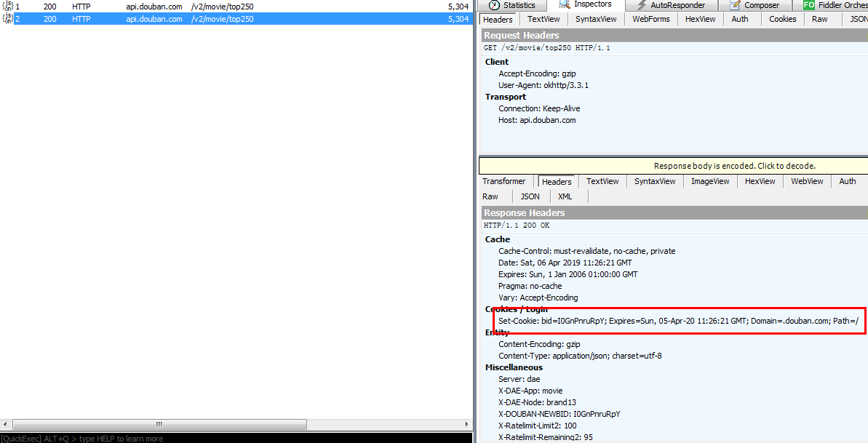Screen dimensions: 868x443
Task: Click the X-DAE-Node: brand13 header
Action: tap(537, 402)
